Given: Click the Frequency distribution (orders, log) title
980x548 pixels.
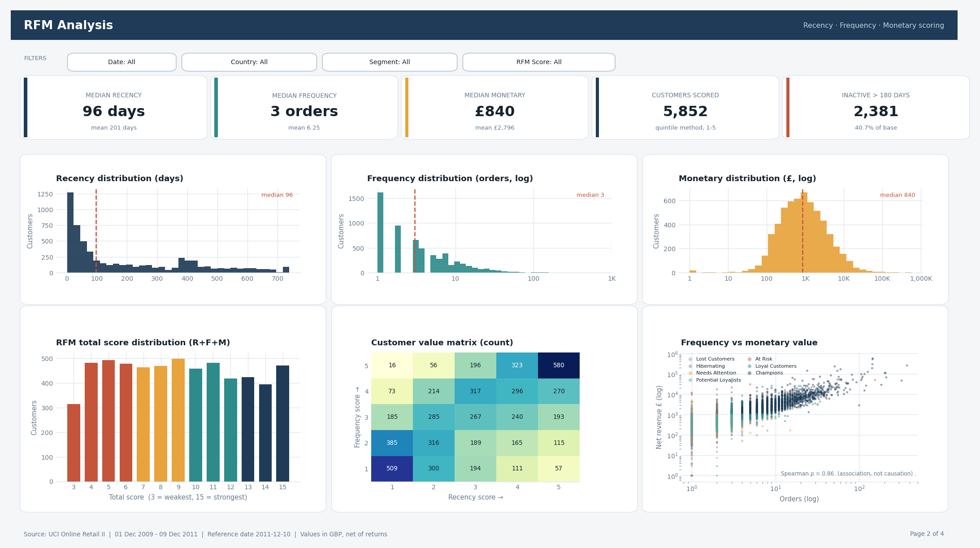Looking at the screenshot, I should tap(450, 178).
